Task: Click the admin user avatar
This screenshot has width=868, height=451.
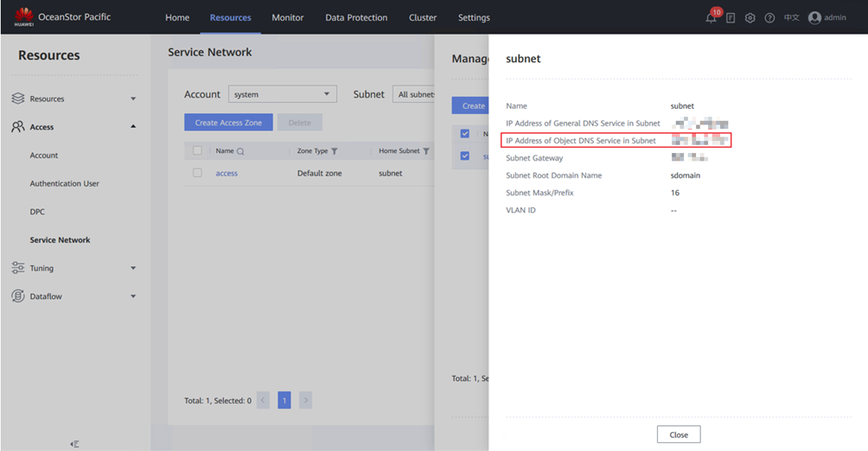Action: coord(814,18)
